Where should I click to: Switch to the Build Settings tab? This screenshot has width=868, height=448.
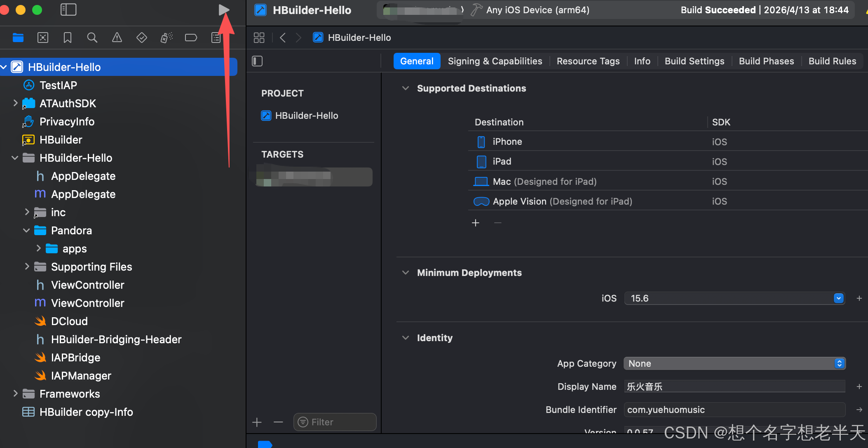click(x=694, y=61)
